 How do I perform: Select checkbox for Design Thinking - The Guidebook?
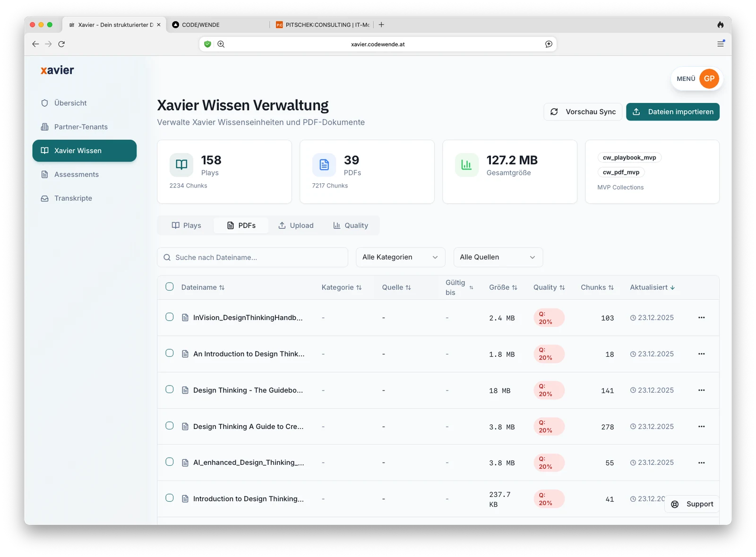170,390
